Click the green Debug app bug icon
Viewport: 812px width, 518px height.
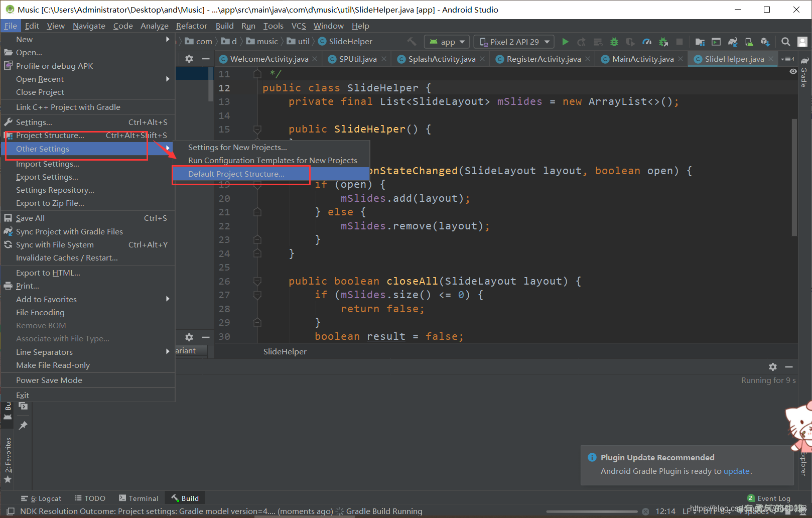(614, 42)
